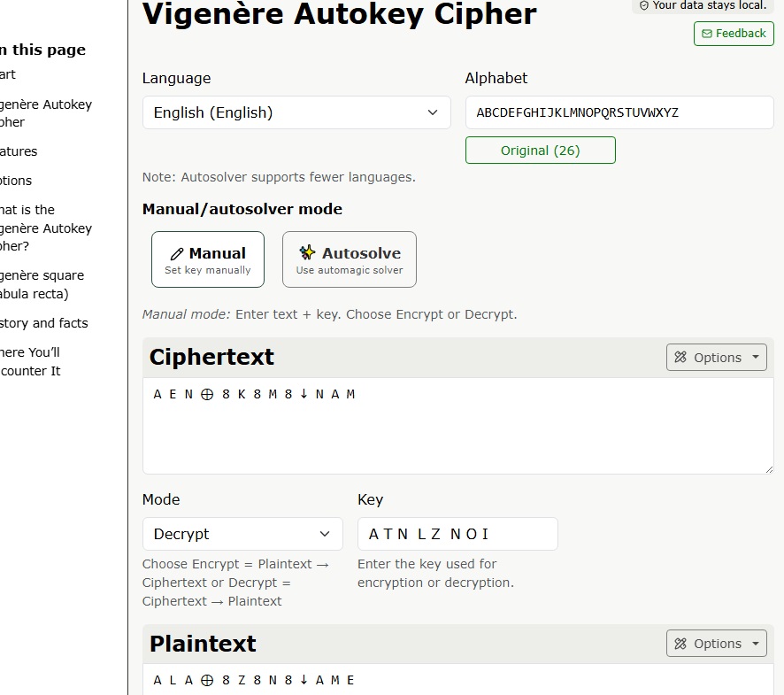Viewport: 784px width, 695px height.
Task: Jump to 'otions' section link in sidebar
Action: tap(16, 181)
